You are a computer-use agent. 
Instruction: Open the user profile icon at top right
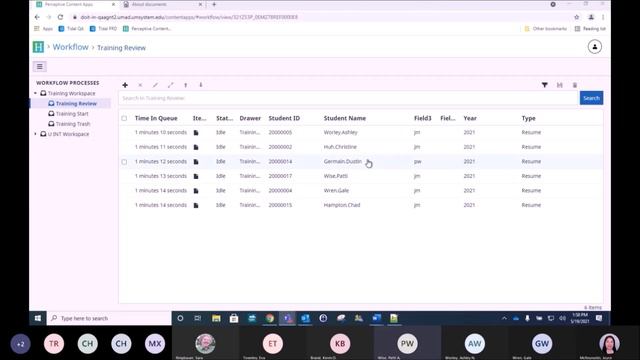point(595,47)
